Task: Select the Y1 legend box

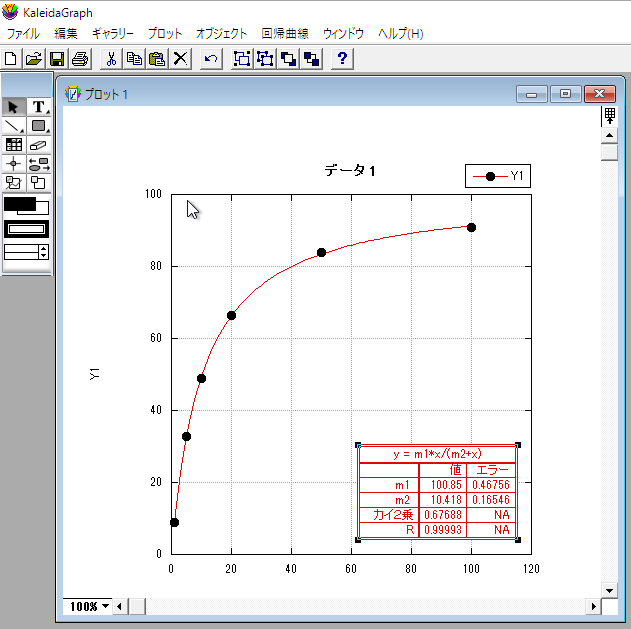Action: coord(498,176)
